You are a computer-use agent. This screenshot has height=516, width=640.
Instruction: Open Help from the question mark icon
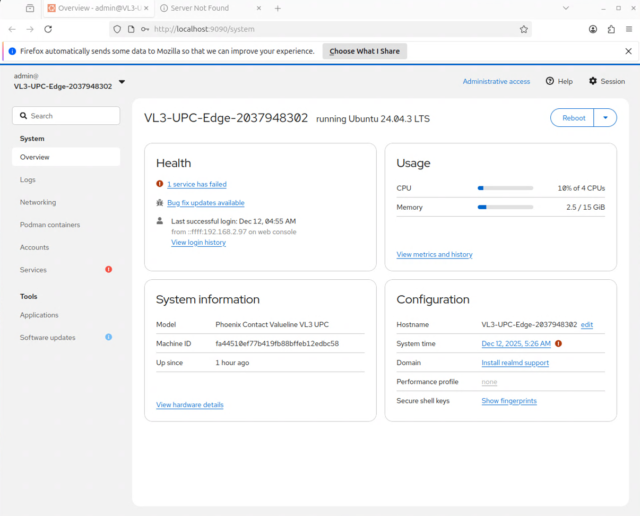click(x=559, y=81)
